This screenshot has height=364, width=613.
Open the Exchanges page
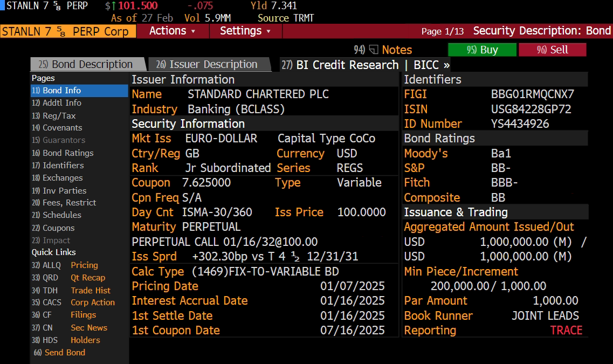coord(58,178)
